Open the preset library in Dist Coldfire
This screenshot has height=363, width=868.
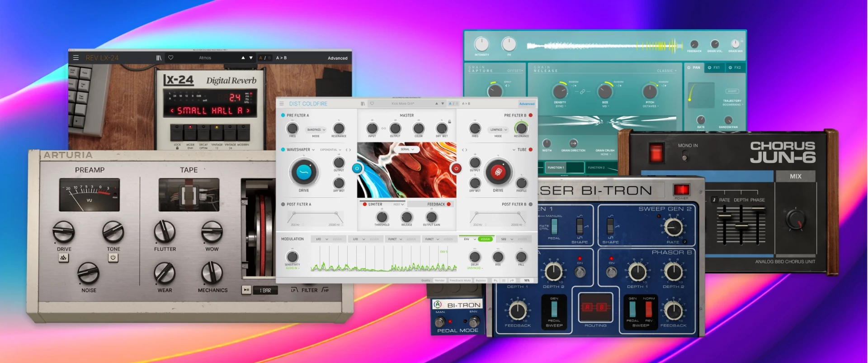(x=363, y=104)
